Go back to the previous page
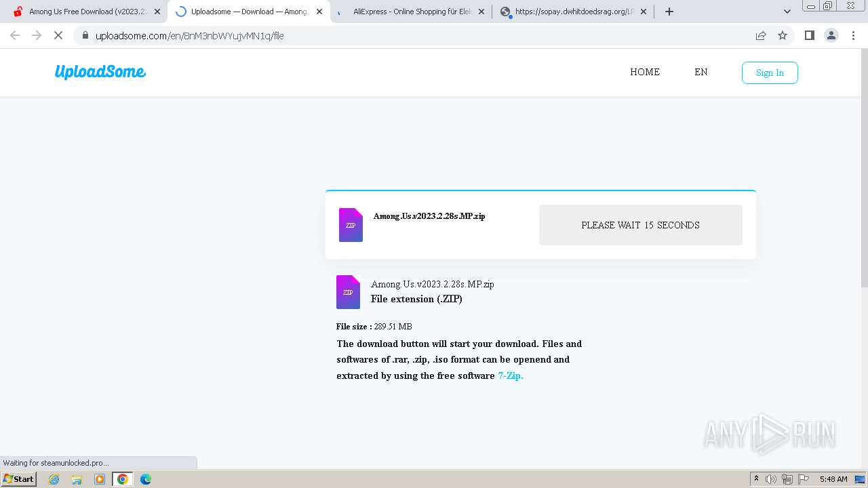 [15, 35]
